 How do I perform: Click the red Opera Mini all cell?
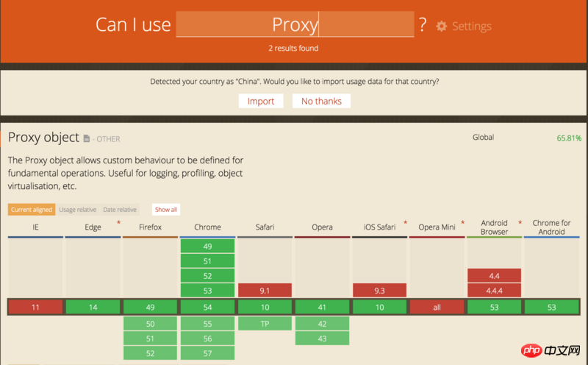437,307
